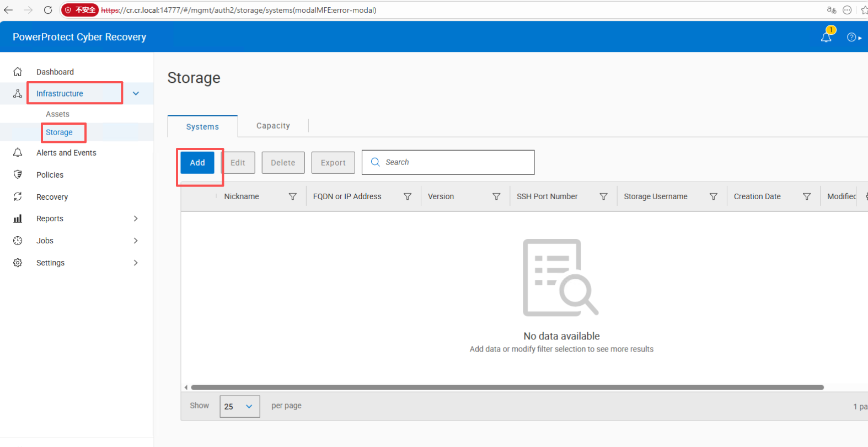
Task: Open the rows per page dropdown
Action: coord(240,406)
